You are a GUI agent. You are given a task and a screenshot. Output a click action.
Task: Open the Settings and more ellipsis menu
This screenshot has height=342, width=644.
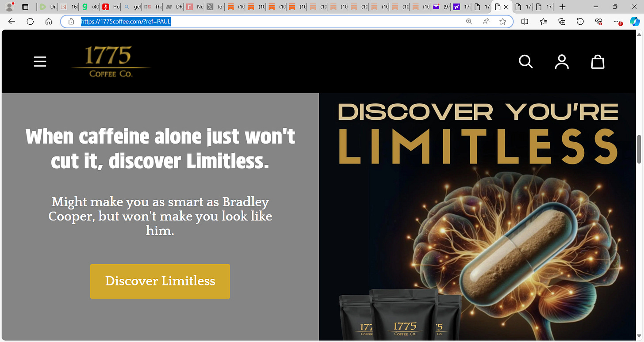pyautogui.click(x=618, y=21)
